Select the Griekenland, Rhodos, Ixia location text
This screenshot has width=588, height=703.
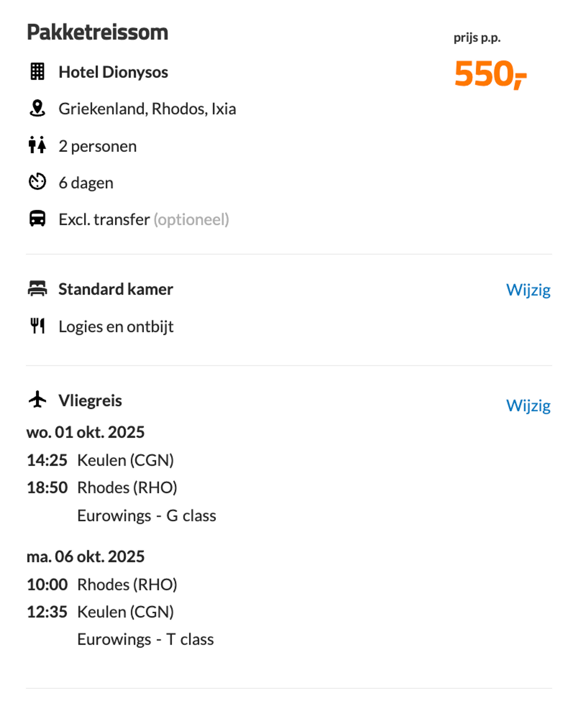(147, 109)
